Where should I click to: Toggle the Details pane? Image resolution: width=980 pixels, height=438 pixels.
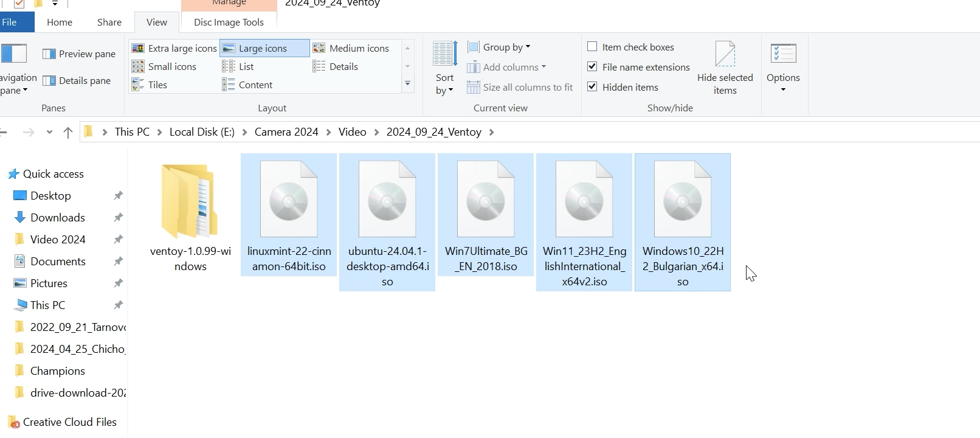[x=77, y=80]
